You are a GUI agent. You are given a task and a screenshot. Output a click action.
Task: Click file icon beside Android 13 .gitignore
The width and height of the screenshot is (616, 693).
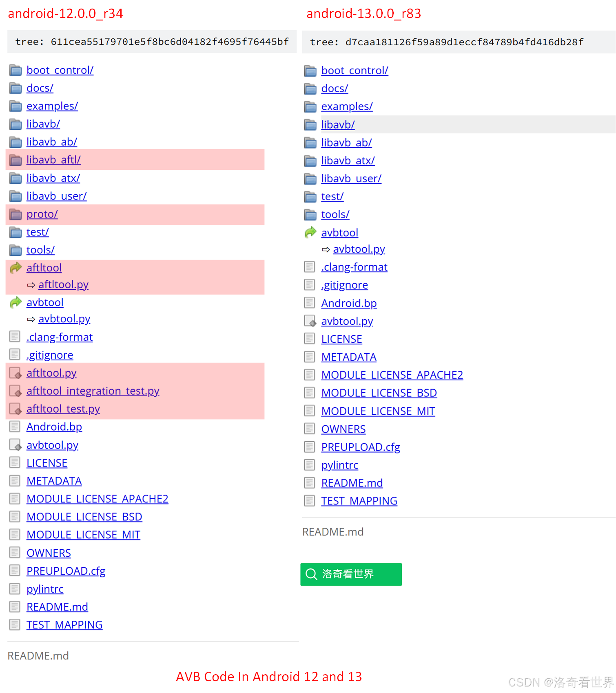click(x=310, y=284)
